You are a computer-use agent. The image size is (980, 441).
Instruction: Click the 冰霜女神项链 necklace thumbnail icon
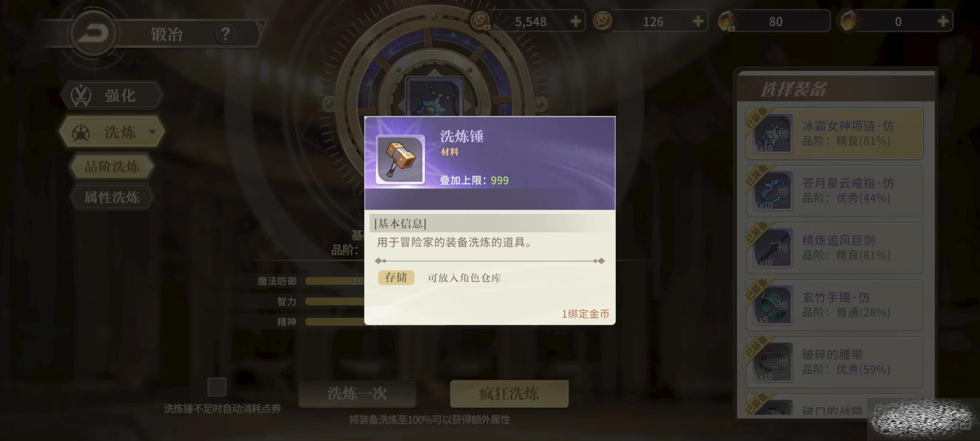(x=773, y=134)
